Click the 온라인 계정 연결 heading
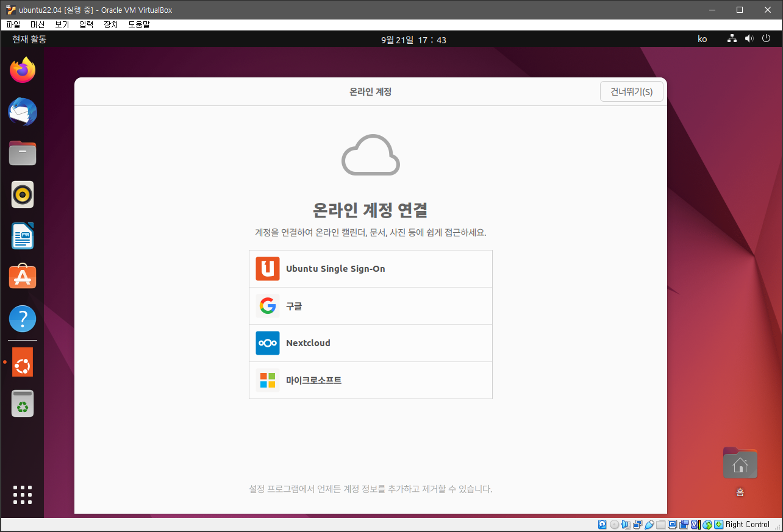Viewport: 783px width, 532px height. click(x=370, y=210)
